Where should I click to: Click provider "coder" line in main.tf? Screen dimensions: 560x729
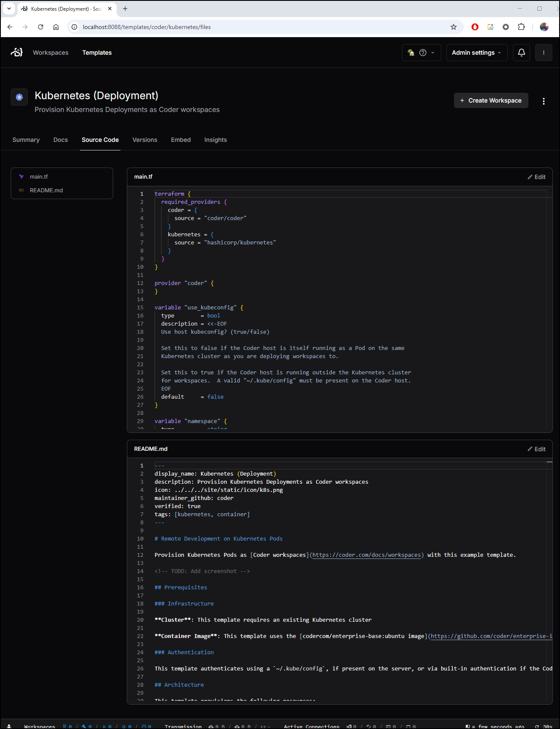coord(184,283)
